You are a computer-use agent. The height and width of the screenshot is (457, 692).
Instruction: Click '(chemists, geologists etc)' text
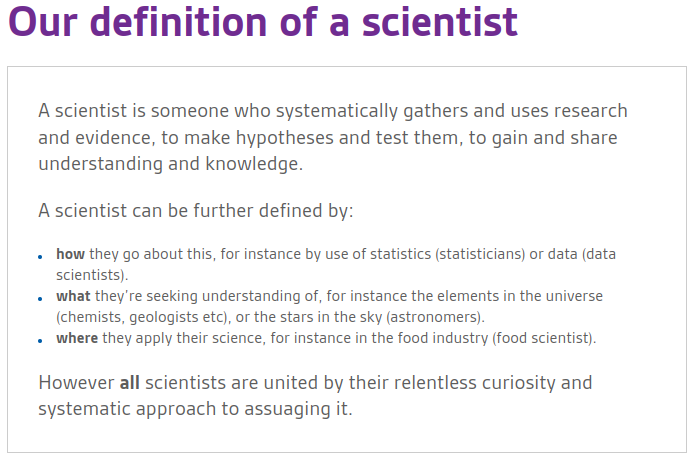pos(142,317)
